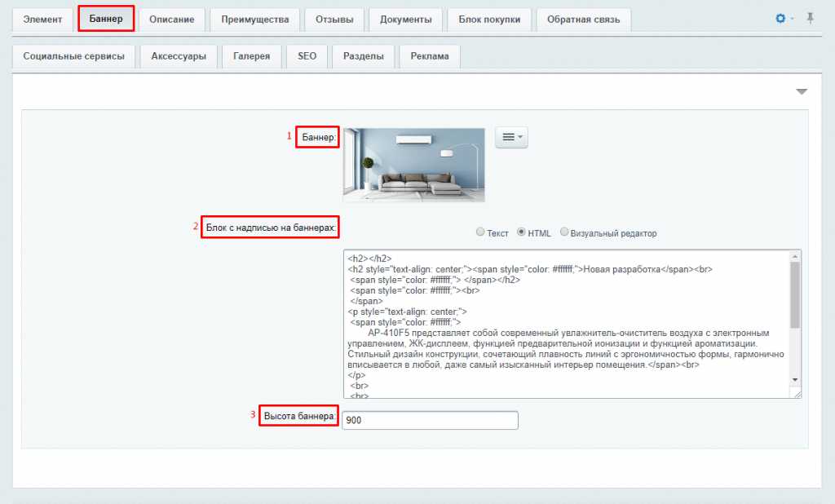Open the Описание tab
The image size is (835, 504).
(171, 19)
